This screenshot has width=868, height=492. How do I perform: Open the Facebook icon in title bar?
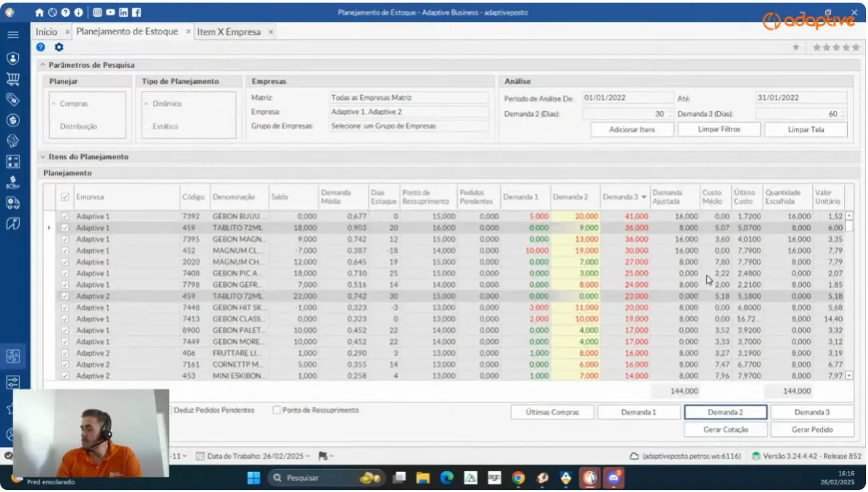click(136, 12)
